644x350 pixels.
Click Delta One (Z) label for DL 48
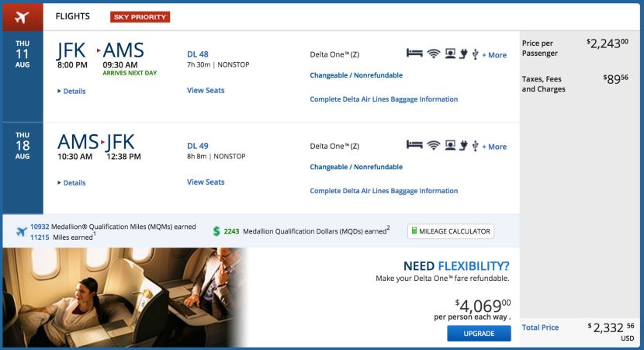coord(334,54)
